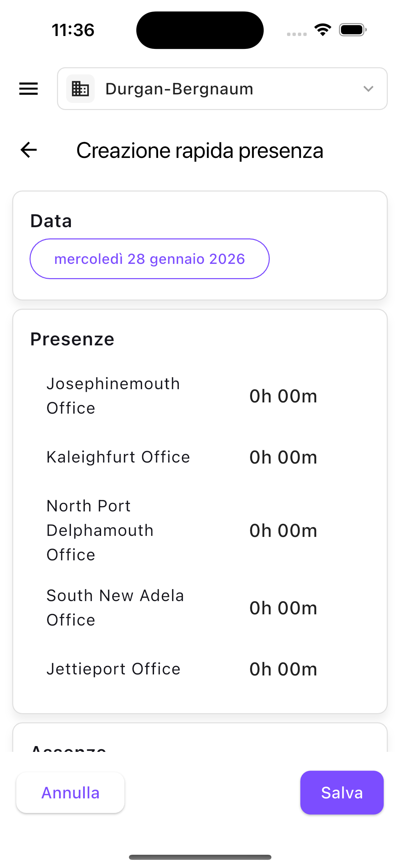
Task: Edit hours for South New Adela Office
Action: click(x=283, y=608)
